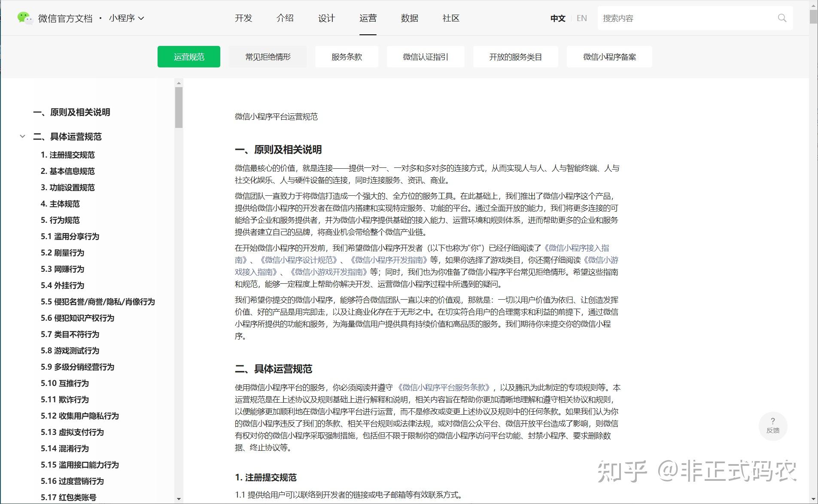818x504 pixels.
Task: Switch language to 中文
Action: pos(558,18)
